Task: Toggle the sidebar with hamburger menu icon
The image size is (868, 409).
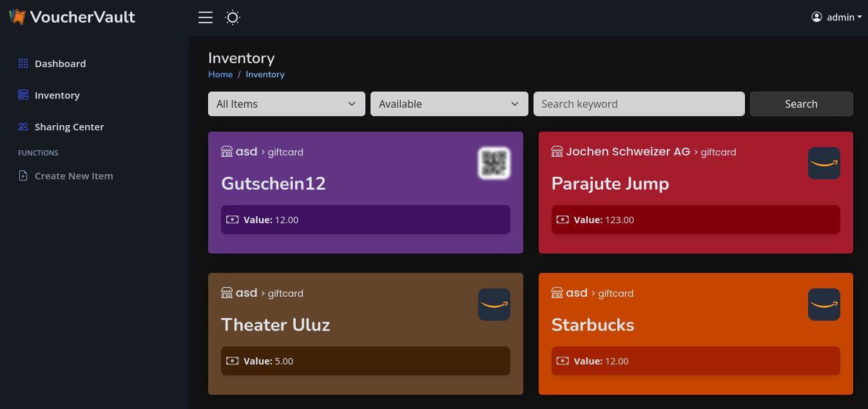Action: (206, 17)
